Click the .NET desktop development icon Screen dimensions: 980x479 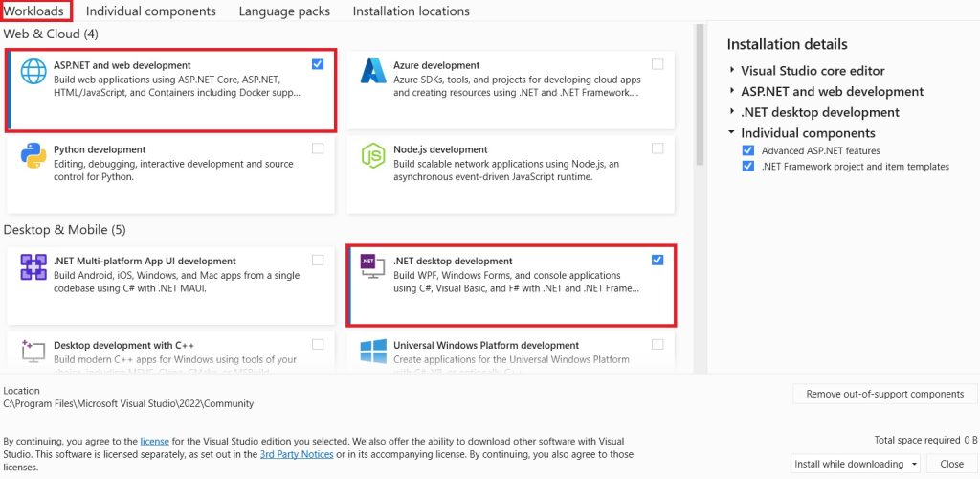pos(373,267)
